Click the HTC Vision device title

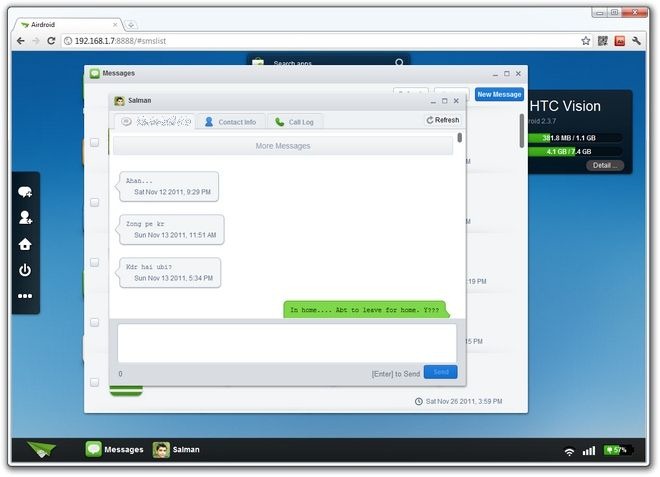point(565,106)
